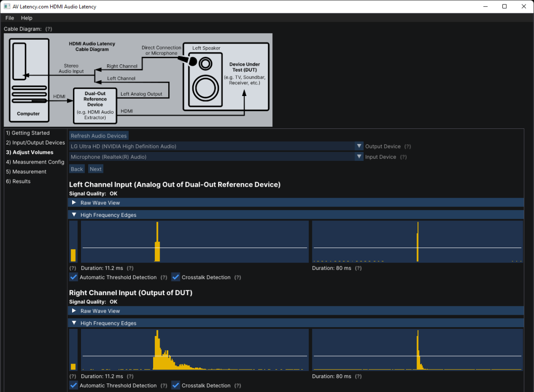534x392 pixels.
Task: Open the Help menu
Action: click(x=27, y=18)
